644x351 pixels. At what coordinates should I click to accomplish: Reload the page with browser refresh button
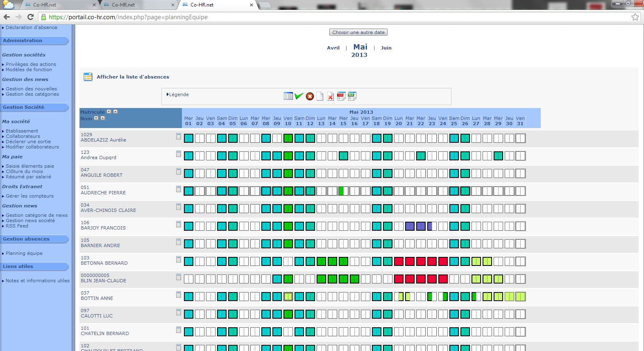click(x=30, y=17)
